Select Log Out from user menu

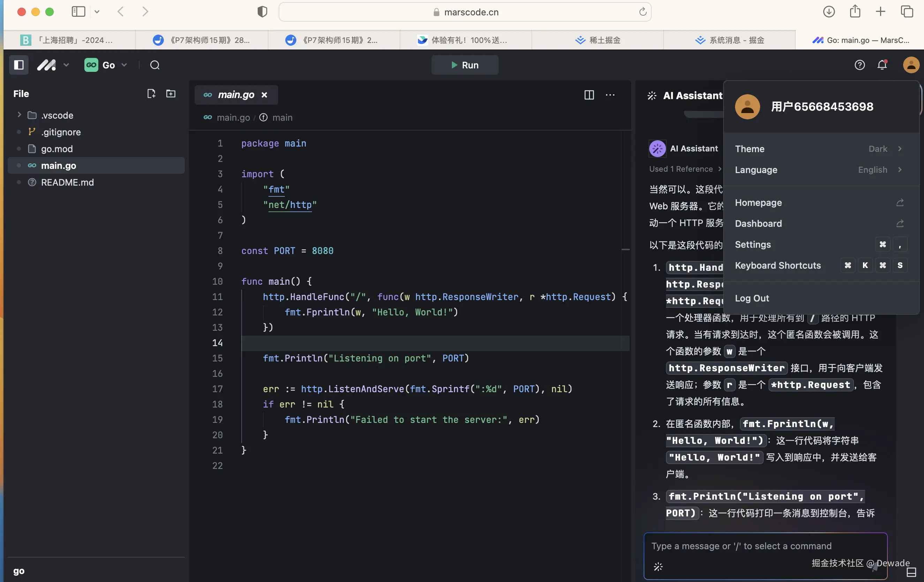click(x=752, y=298)
